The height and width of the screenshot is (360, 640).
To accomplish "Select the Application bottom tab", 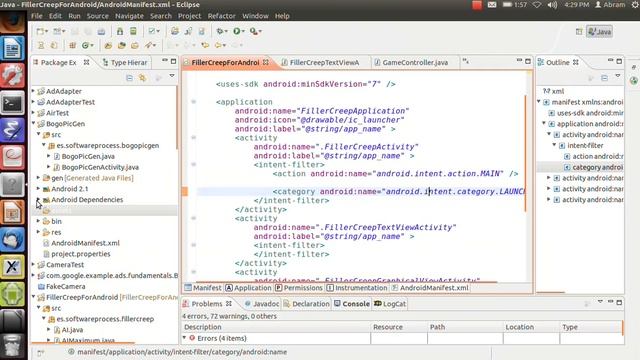I will pyautogui.click(x=248, y=288).
